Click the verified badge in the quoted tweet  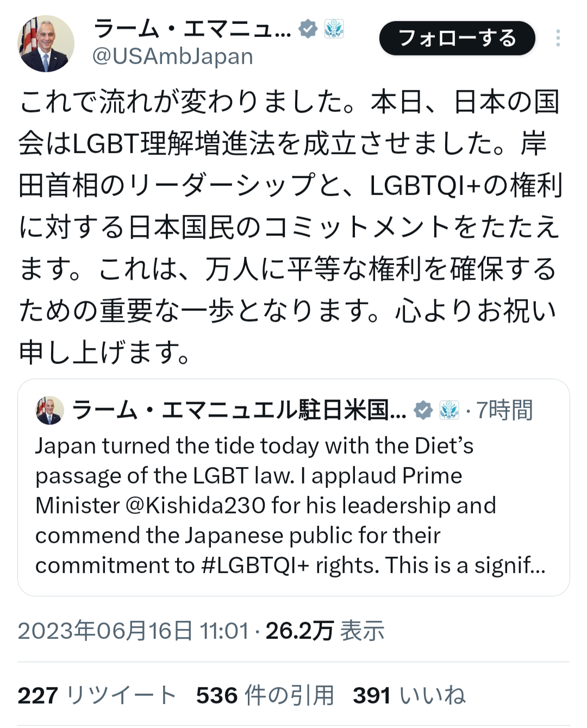[x=423, y=410]
